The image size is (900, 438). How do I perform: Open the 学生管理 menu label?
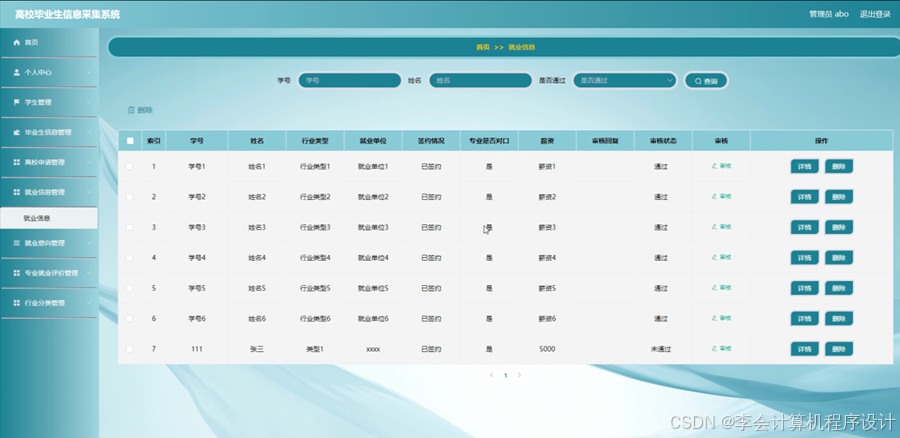point(38,102)
